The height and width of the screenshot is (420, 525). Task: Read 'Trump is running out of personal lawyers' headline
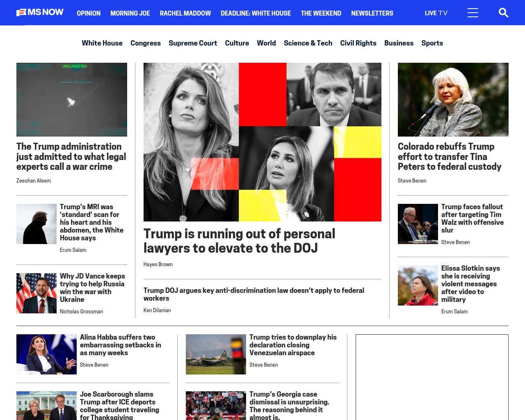point(239,241)
